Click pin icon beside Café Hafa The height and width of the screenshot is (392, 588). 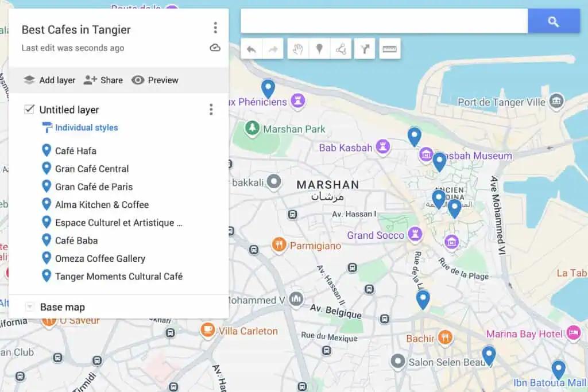pos(46,150)
